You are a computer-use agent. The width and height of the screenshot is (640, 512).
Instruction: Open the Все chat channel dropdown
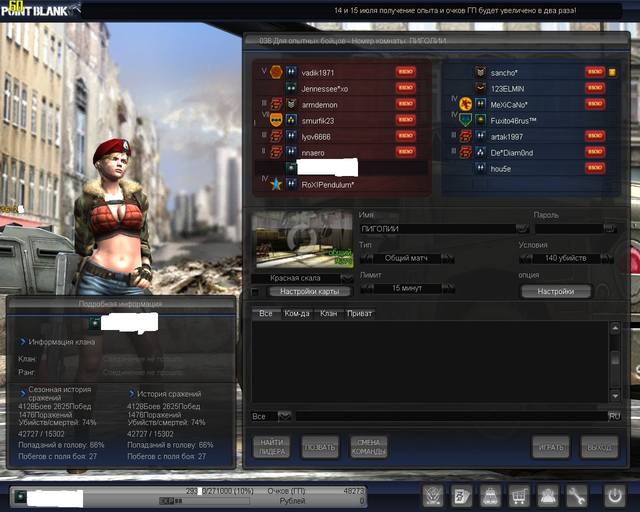(x=284, y=416)
